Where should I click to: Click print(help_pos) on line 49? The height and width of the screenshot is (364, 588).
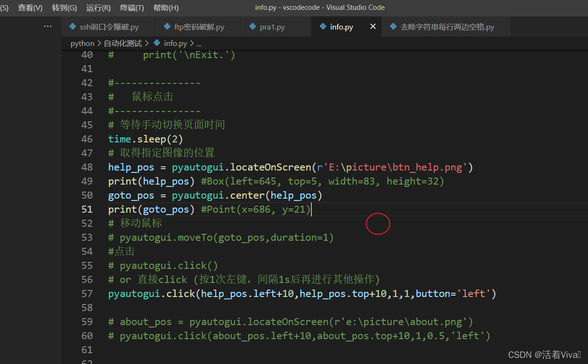coord(151,181)
